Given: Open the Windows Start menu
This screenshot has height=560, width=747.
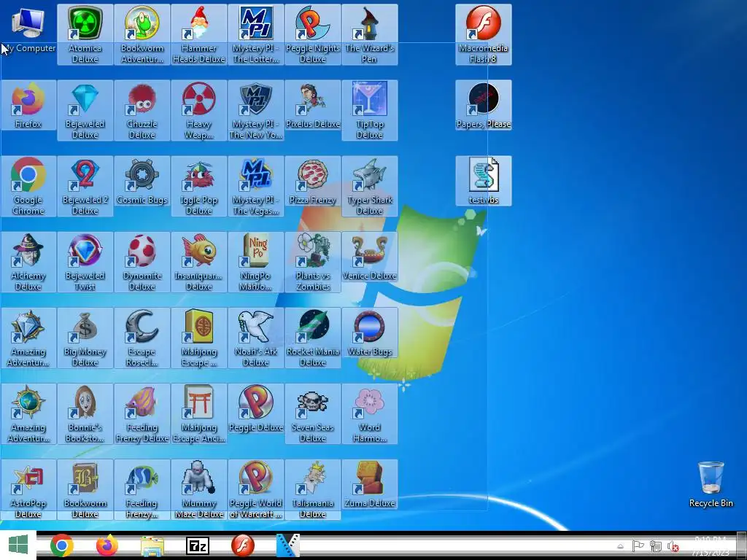Looking at the screenshot, I should 18,545.
